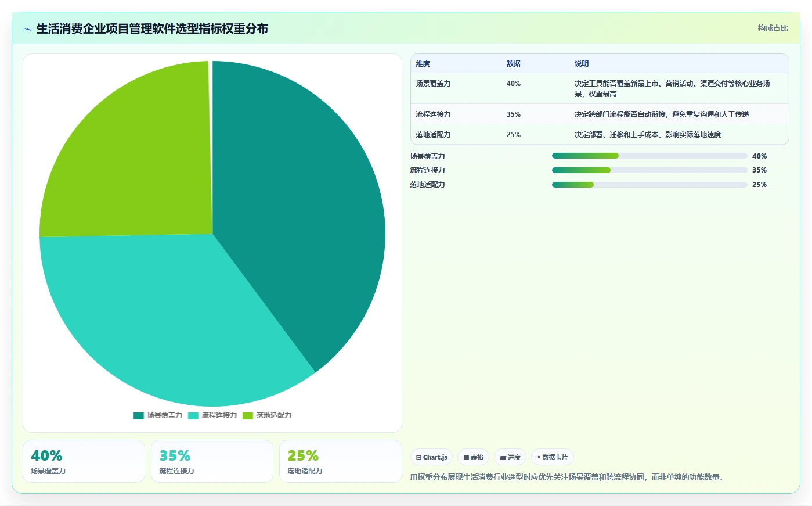Click 落地适配力 cell in the table
Image resolution: width=812 pixels, height=506 pixels.
coord(433,135)
